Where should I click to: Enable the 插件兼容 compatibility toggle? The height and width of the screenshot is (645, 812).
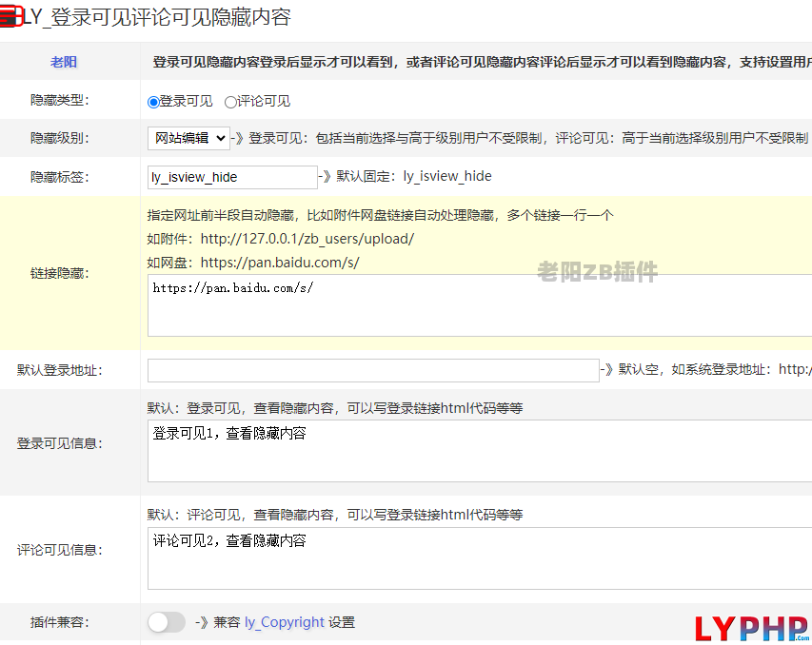coord(166,622)
